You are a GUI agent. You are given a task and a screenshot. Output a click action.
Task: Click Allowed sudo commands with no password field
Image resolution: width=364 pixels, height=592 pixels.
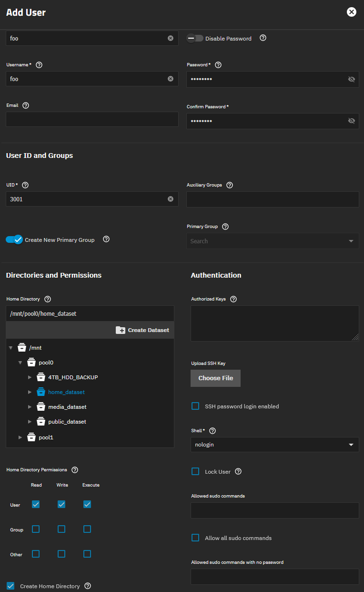click(275, 576)
